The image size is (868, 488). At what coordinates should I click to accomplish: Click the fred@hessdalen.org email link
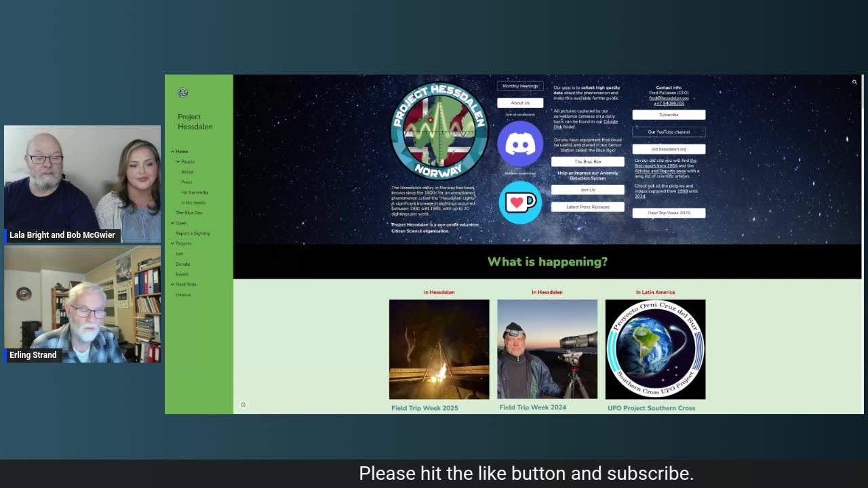point(669,98)
